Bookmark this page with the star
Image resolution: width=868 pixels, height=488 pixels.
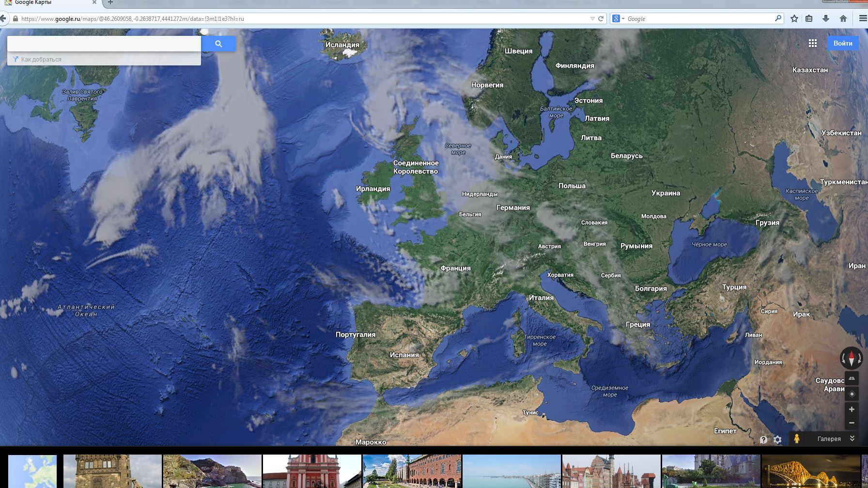point(794,18)
